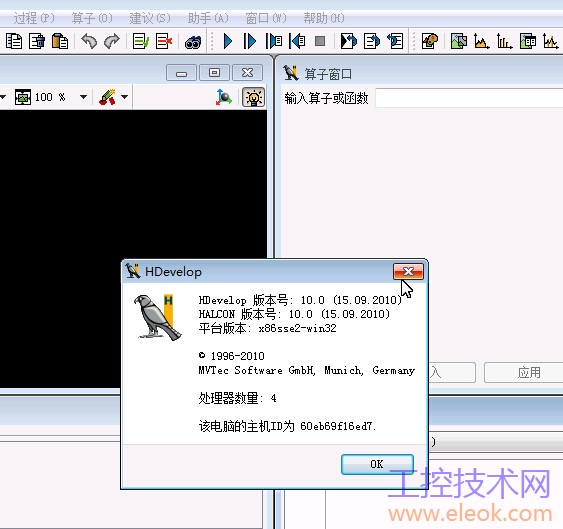Click the indented list return-arrow icon
This screenshot has height=529, width=563.
point(395,41)
